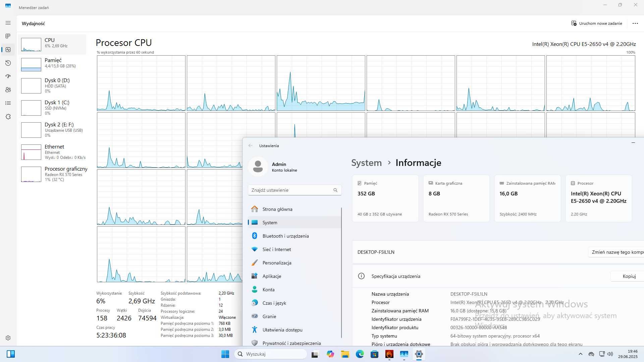Select Procesor graficzny performance entry
The image size is (644, 362).
coord(52,174)
